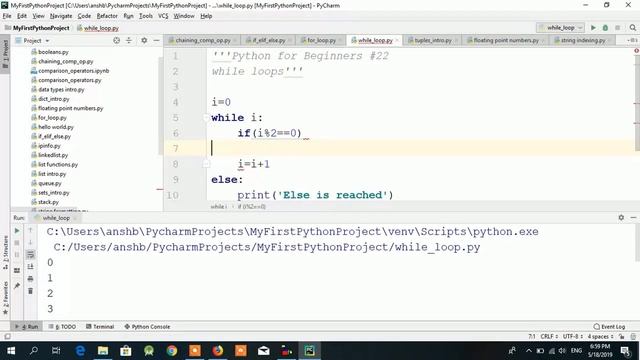The height and width of the screenshot is (360, 640).
Task: Open the while_loop run configuration dropdown
Action: pyautogui.click(x=561, y=28)
